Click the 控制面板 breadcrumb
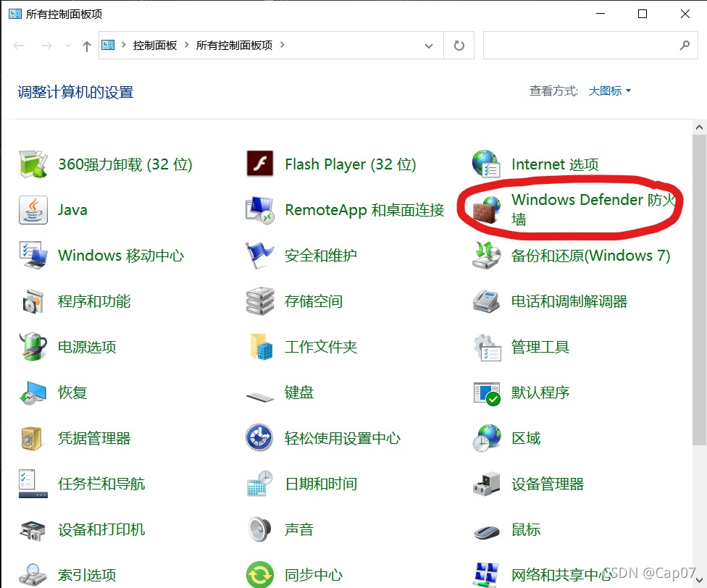The image size is (707, 588). point(155,45)
